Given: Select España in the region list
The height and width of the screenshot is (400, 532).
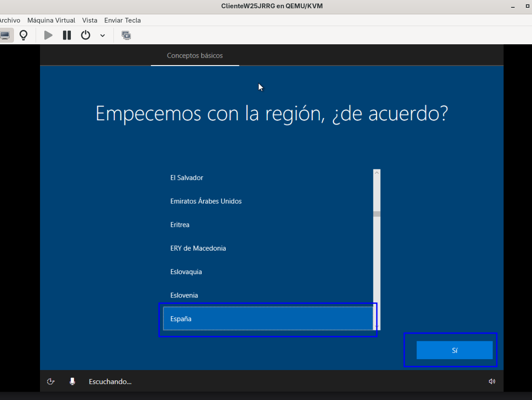Looking at the screenshot, I should coord(268,318).
